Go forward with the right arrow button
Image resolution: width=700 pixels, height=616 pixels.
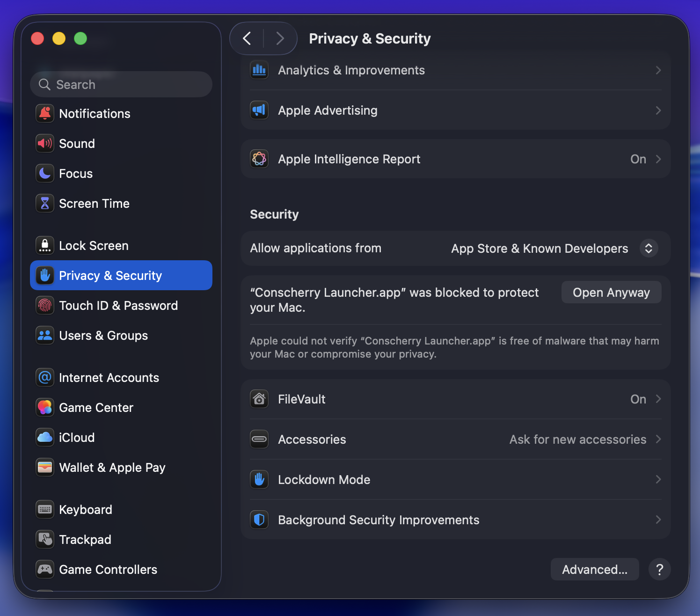[x=280, y=38]
